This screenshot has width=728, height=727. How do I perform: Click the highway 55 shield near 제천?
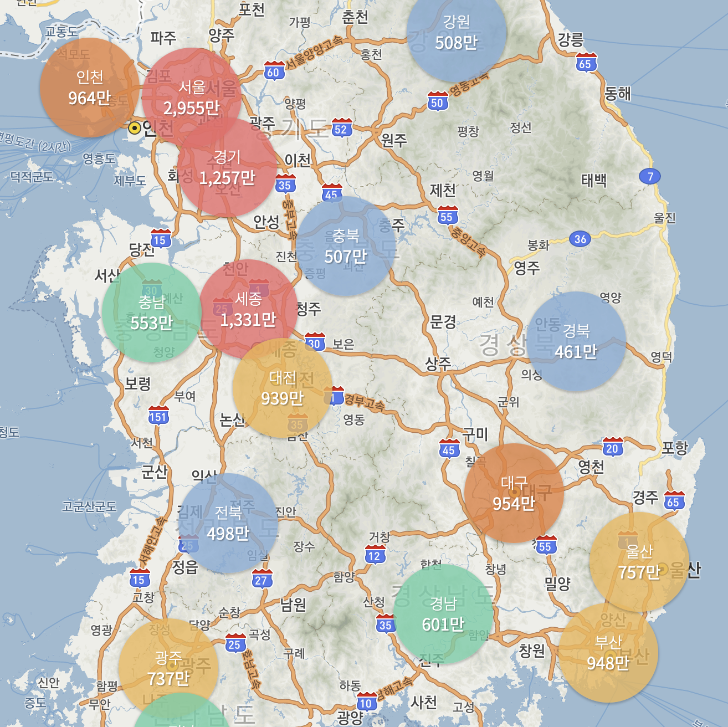[x=447, y=215]
